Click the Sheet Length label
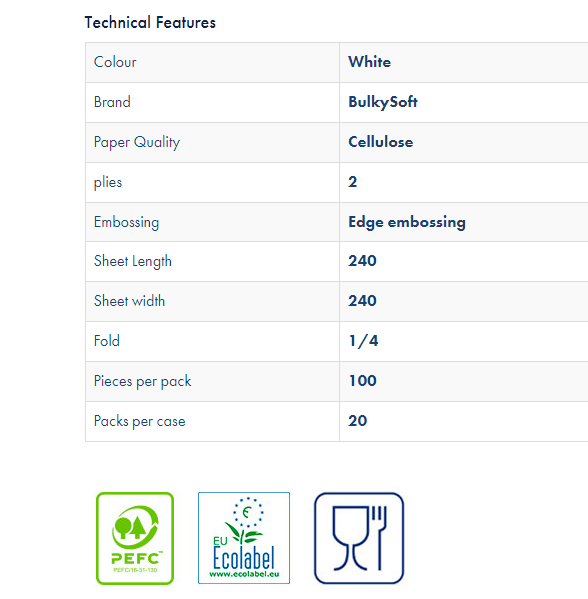Viewport: 588px width, 599px height. coord(133,262)
